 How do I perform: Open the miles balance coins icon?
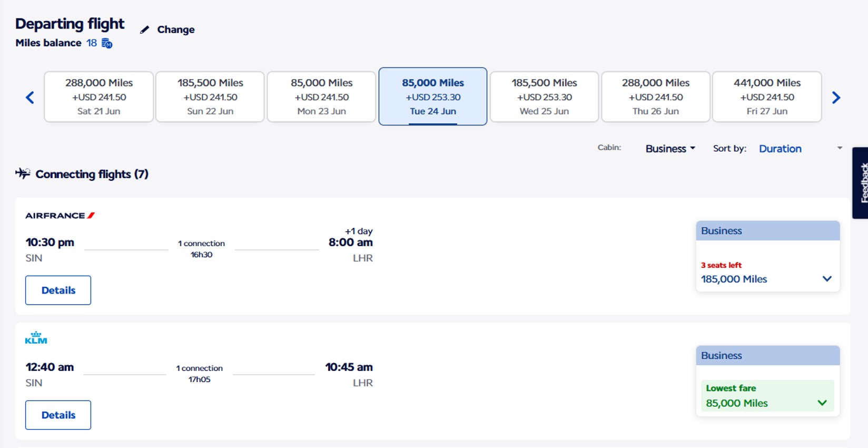point(107,43)
